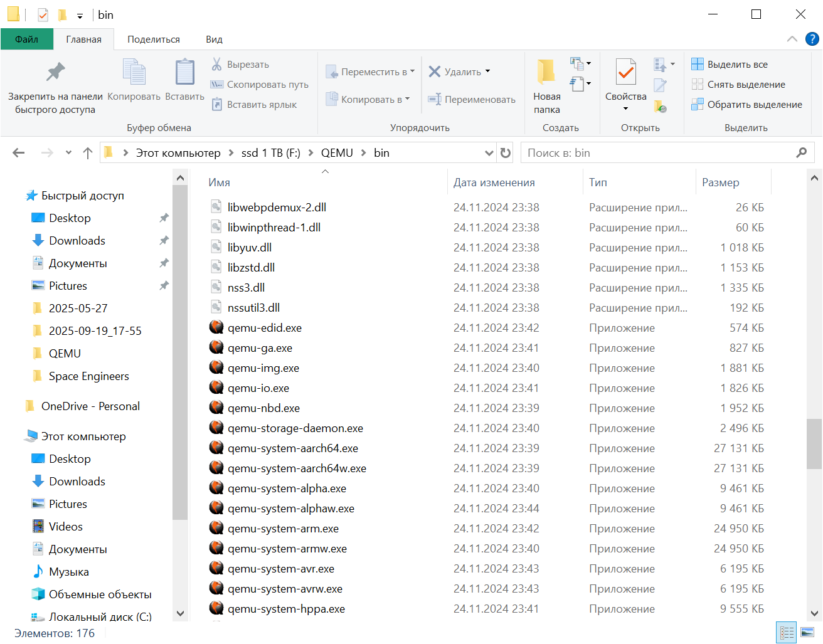Click the Rename icon
Image resolution: width=823 pixels, height=644 pixels.
pyautogui.click(x=435, y=99)
